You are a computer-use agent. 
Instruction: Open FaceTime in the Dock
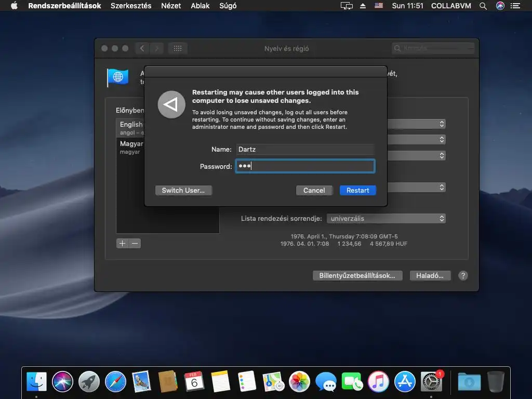(x=352, y=381)
